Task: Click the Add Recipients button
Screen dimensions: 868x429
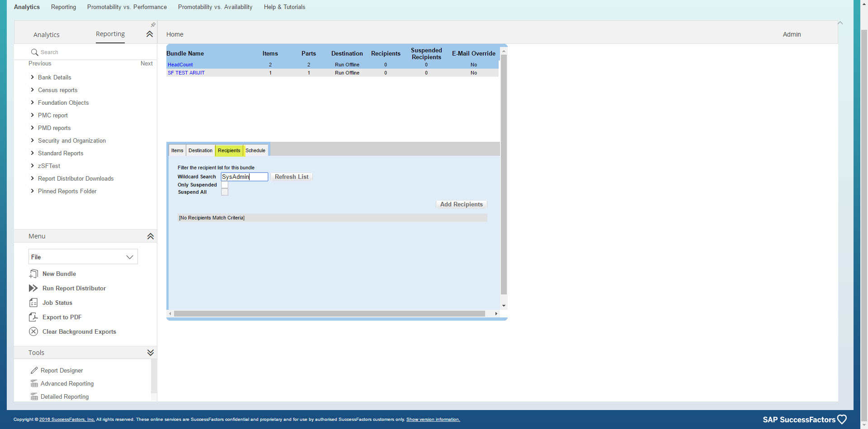Action: tap(462, 204)
